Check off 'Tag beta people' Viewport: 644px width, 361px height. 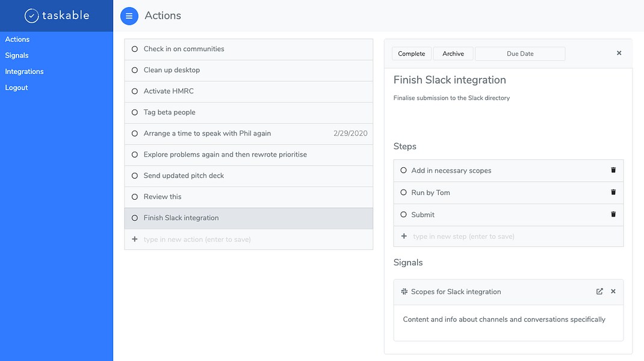(x=135, y=113)
